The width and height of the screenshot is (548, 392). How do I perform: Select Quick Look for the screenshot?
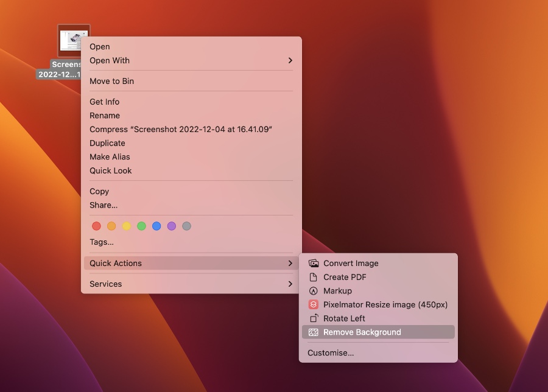tap(108, 170)
